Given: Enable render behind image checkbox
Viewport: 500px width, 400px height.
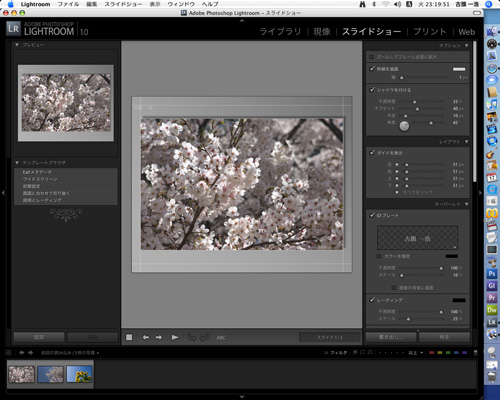Looking at the screenshot, I should 394,287.
